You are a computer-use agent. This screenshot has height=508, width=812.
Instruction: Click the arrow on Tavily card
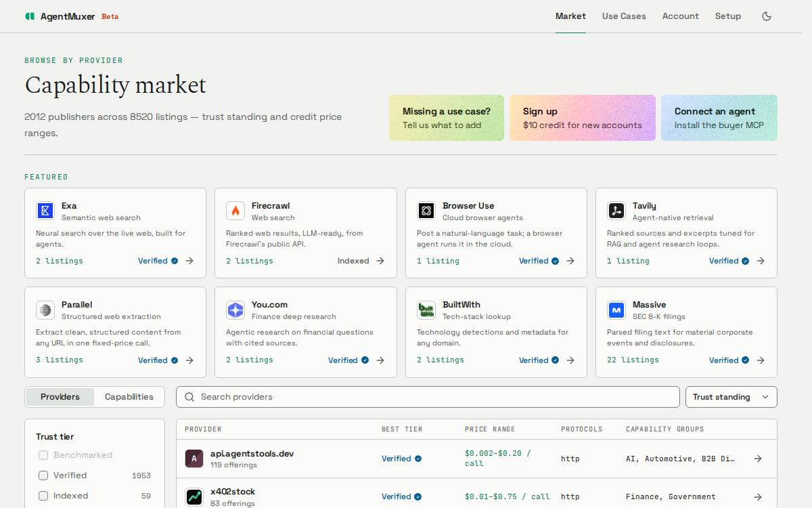(x=761, y=261)
